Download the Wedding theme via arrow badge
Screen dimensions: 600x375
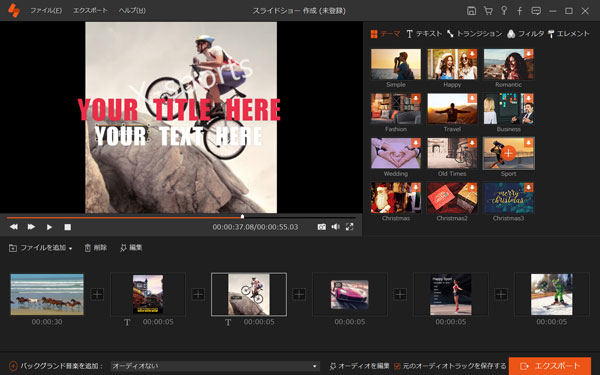point(416,143)
